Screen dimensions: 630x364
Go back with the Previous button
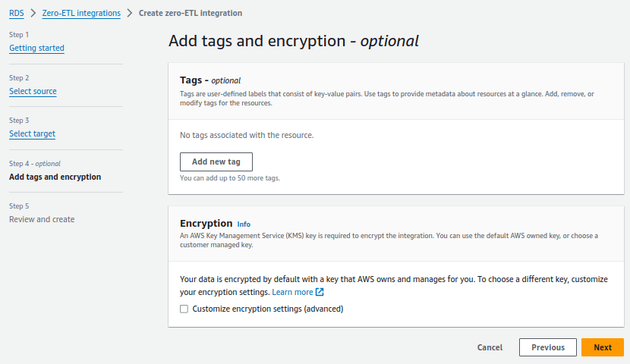(548, 347)
